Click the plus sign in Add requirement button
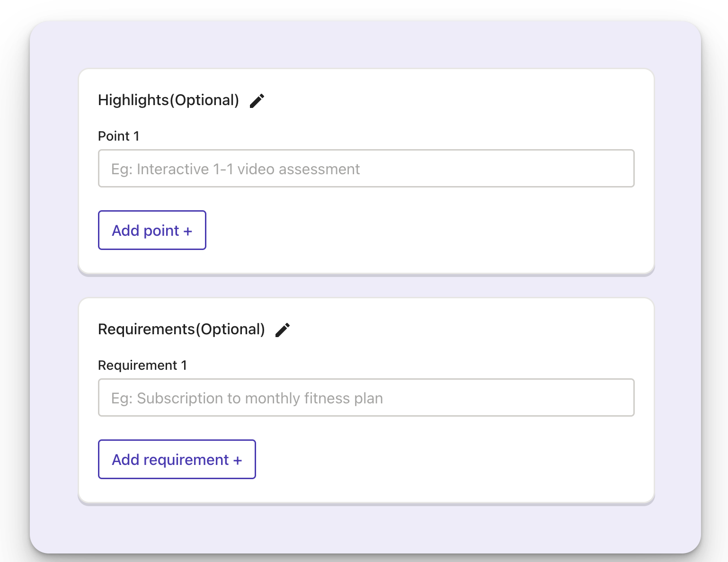Image resolution: width=728 pixels, height=562 pixels. coord(238,461)
